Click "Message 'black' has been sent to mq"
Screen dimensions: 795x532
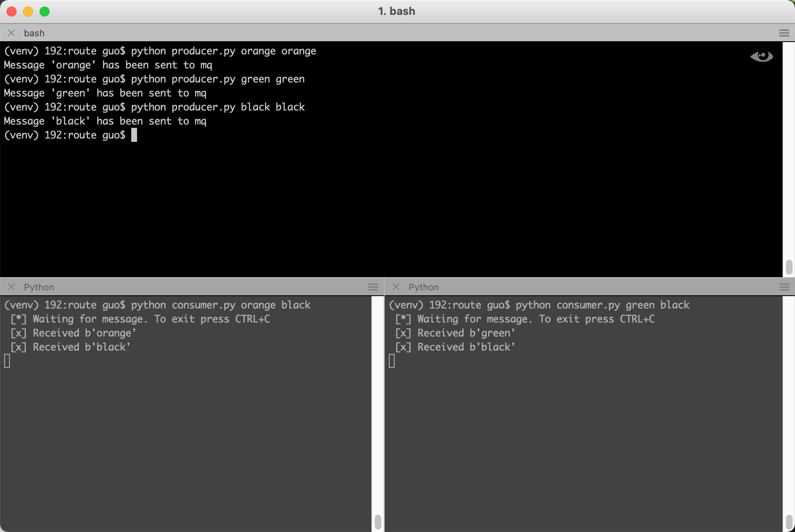(105, 121)
